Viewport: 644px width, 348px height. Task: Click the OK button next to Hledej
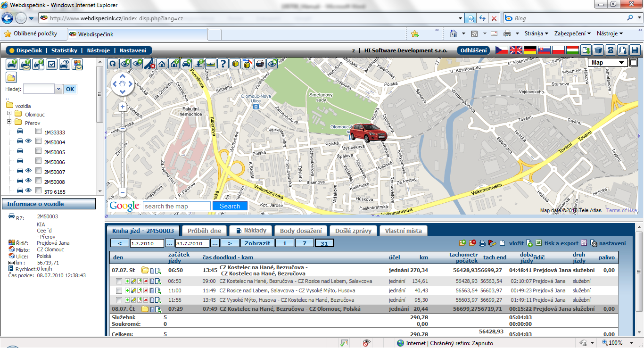(70, 89)
